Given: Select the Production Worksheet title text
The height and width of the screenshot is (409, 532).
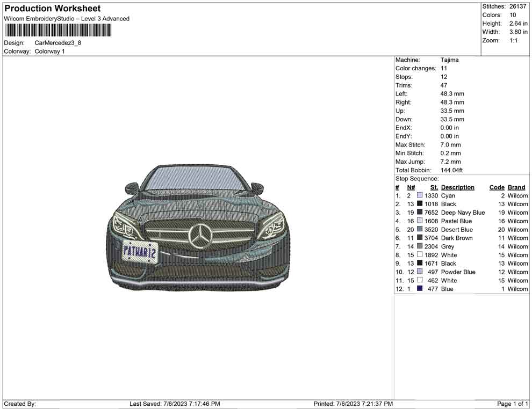Looking at the screenshot, I should pos(53,9).
